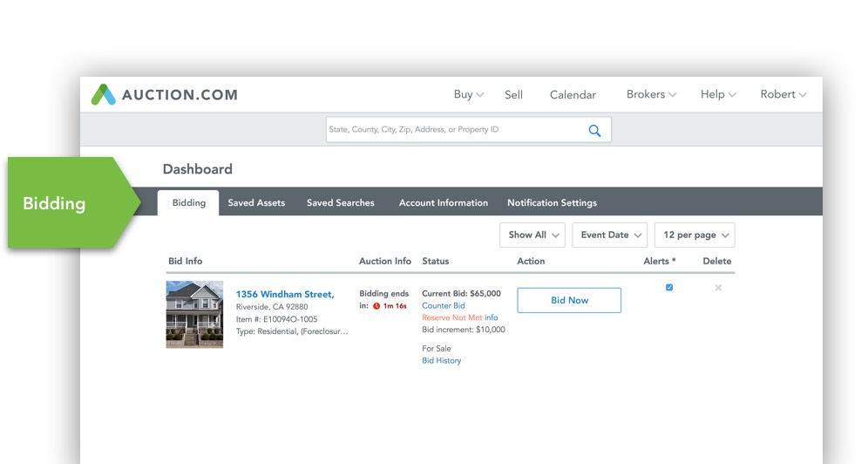Open the Robert account menu
Screen dimensions: 868x464
[783, 95]
